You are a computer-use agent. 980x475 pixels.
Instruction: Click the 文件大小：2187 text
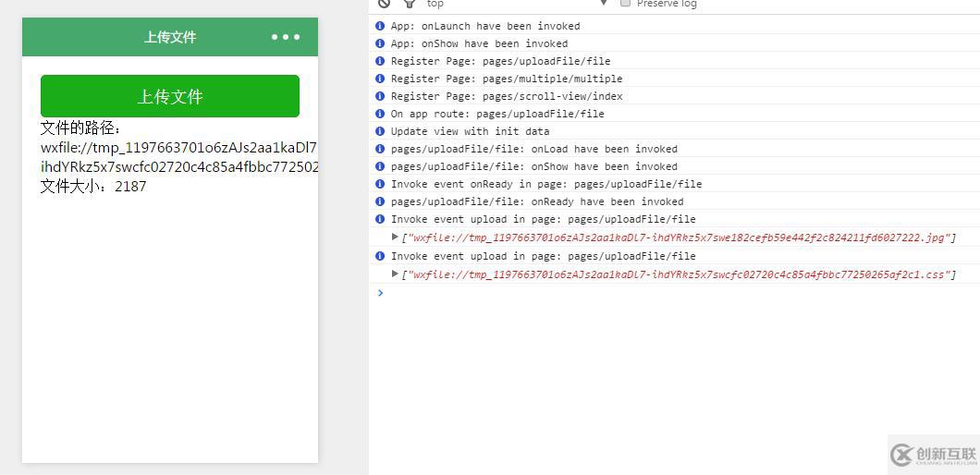point(93,187)
